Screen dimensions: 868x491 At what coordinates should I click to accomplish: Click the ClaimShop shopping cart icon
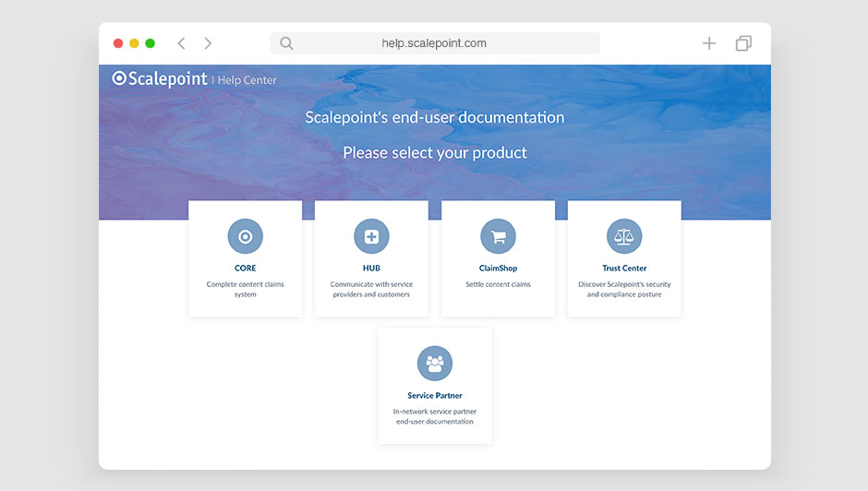(x=498, y=237)
